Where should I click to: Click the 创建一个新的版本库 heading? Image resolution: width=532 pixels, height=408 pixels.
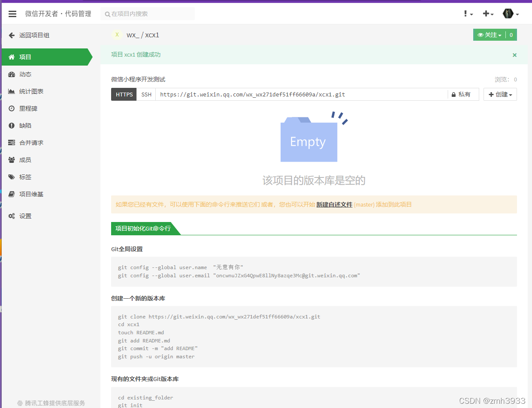[138, 298]
